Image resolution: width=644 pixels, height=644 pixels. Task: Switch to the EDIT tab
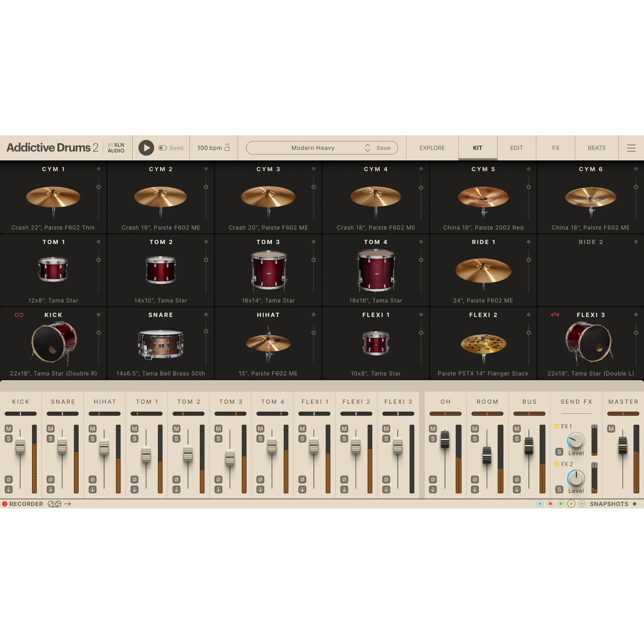(x=516, y=148)
